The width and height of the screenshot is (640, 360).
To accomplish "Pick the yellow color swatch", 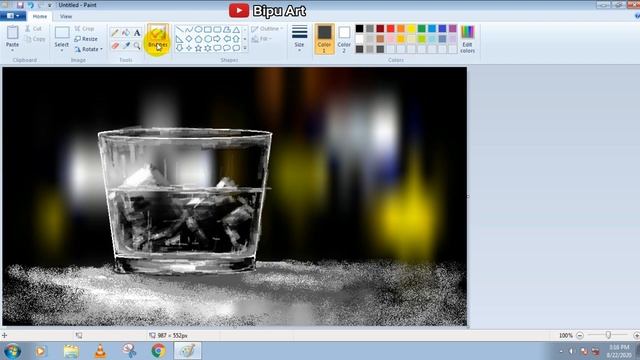I will (411, 28).
